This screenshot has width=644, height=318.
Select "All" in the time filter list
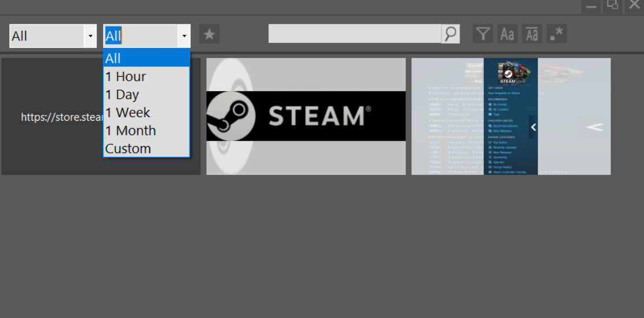pos(146,58)
